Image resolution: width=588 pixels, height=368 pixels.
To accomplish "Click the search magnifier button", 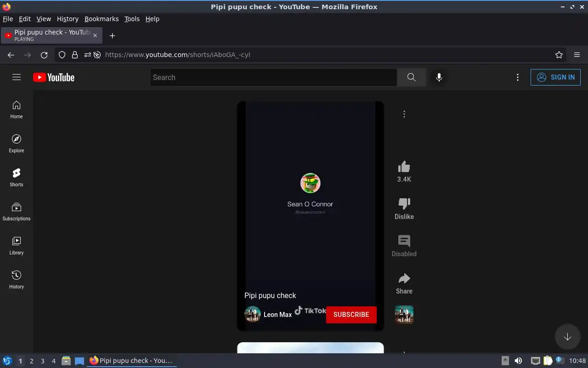I will pyautogui.click(x=411, y=77).
